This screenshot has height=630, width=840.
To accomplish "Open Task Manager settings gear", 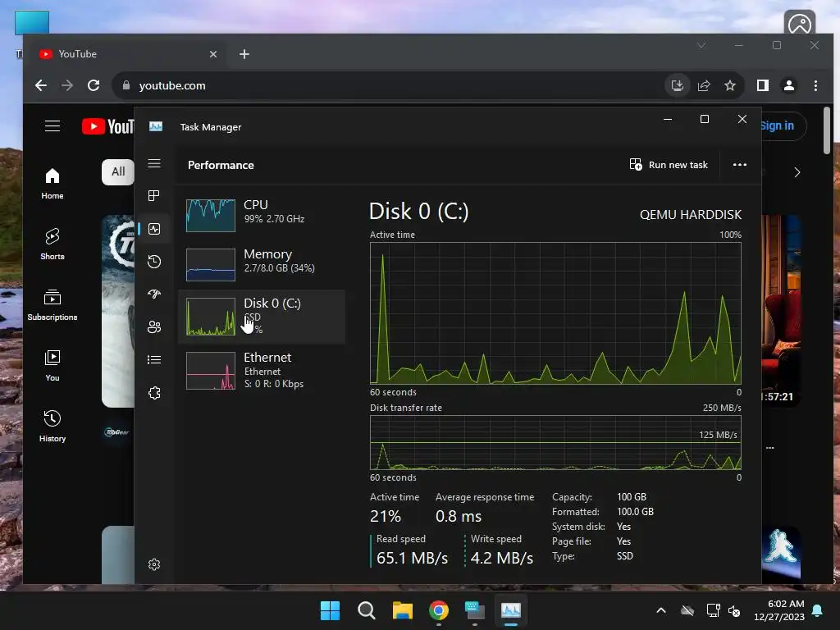I will (x=154, y=564).
